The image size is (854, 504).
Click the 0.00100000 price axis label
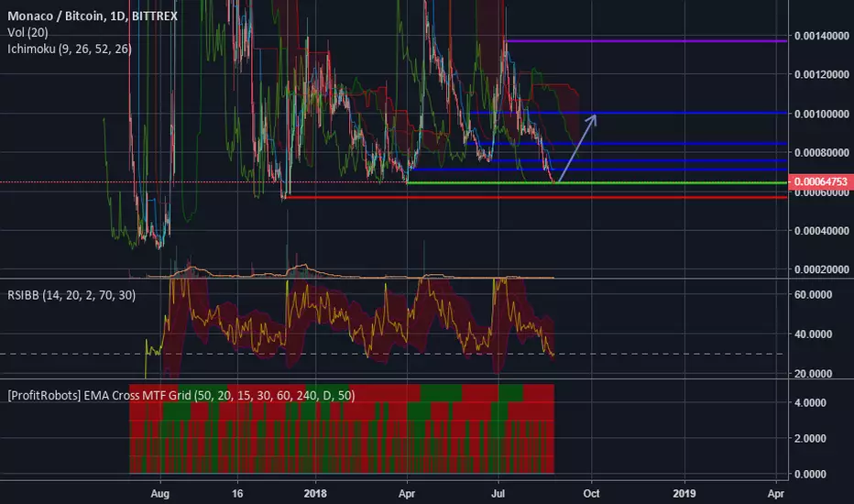click(821, 114)
